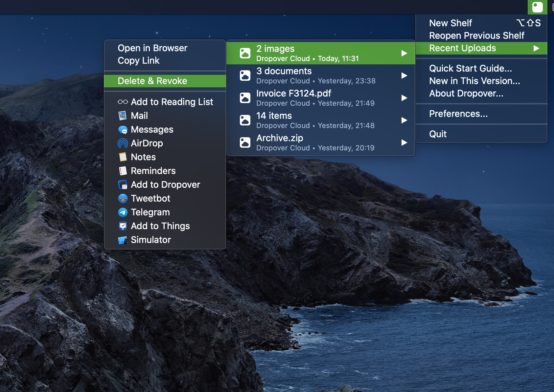This screenshot has height=392, width=554.
Task: Click cloud icon beside Archive.zip upload
Action: coord(245,142)
